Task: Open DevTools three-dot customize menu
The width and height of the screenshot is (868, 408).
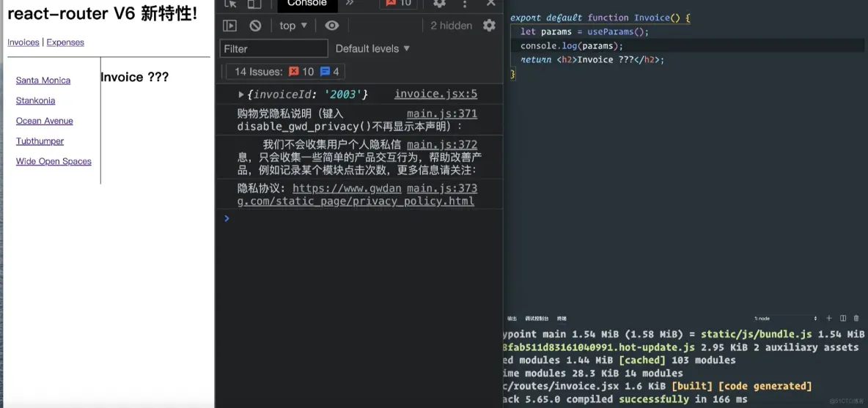Action: tap(465, 4)
